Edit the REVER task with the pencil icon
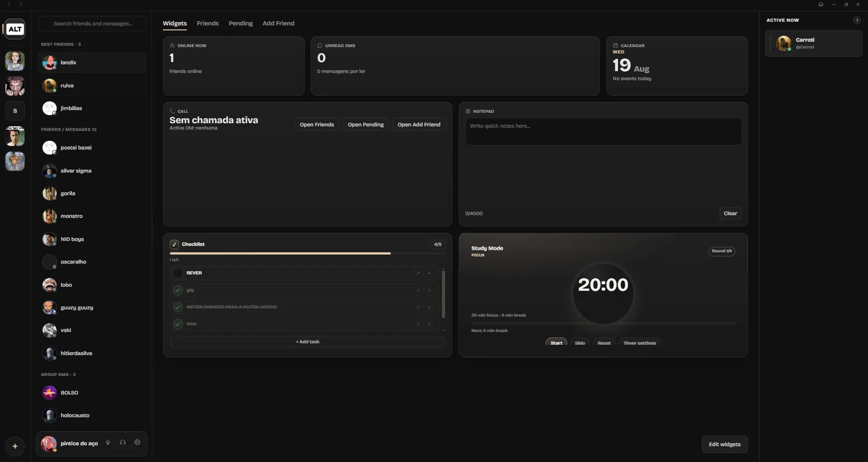This screenshot has height=462, width=868. (x=418, y=273)
